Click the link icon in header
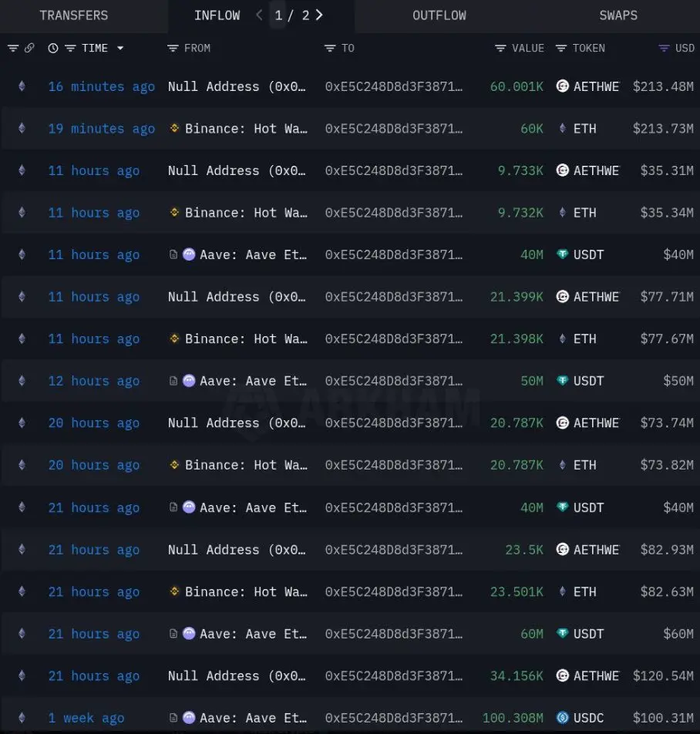Image resolution: width=700 pixels, height=734 pixels. (29, 48)
